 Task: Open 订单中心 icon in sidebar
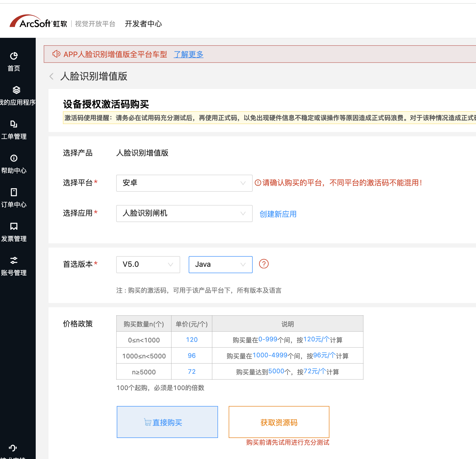coord(14,192)
